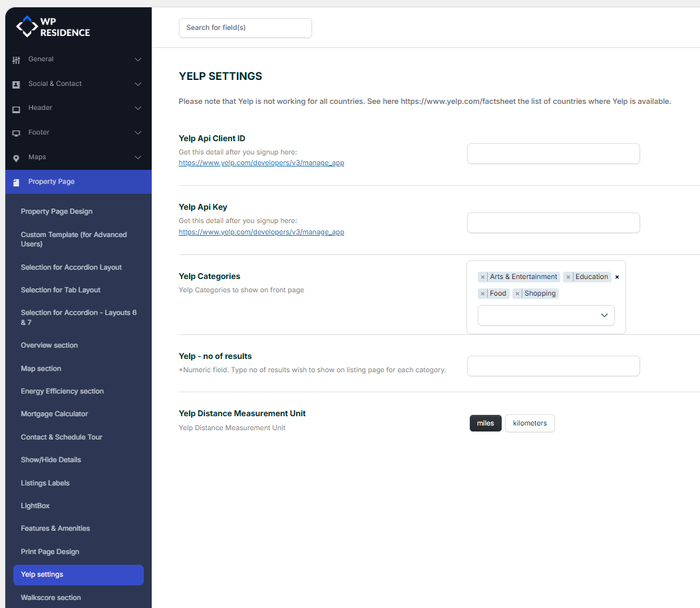The image size is (700, 608).
Task: Select Yelp settings submenu item
Action: coord(78,575)
